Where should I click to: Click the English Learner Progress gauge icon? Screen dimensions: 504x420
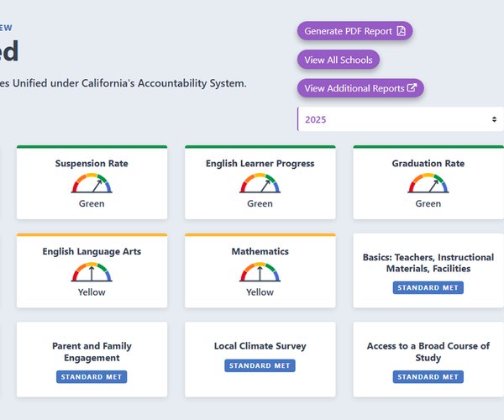click(260, 183)
